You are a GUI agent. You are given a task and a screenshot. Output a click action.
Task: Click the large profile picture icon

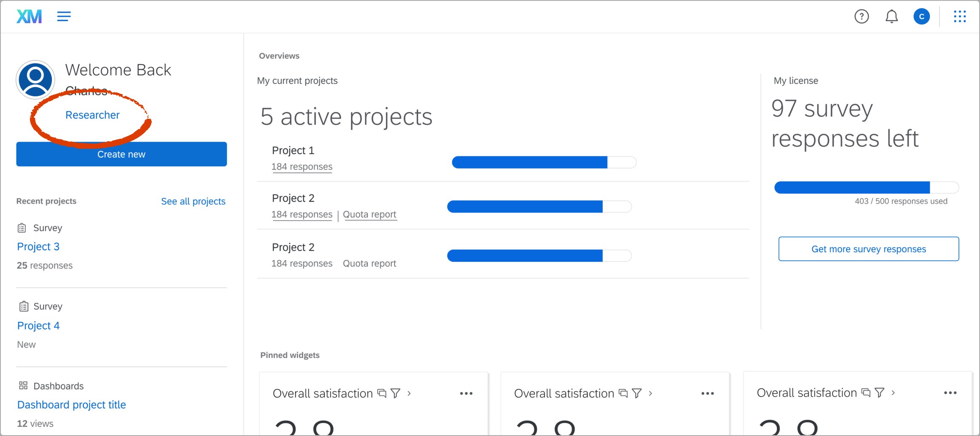pos(35,79)
